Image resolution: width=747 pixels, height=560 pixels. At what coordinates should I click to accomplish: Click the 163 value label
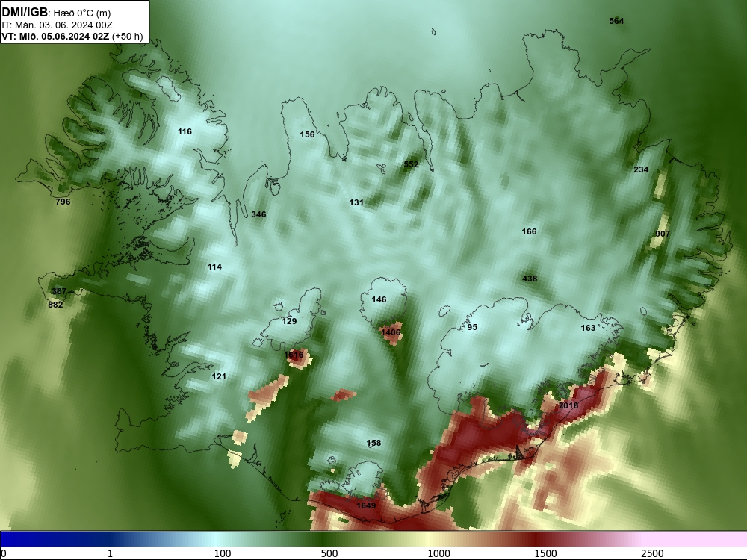point(589,328)
